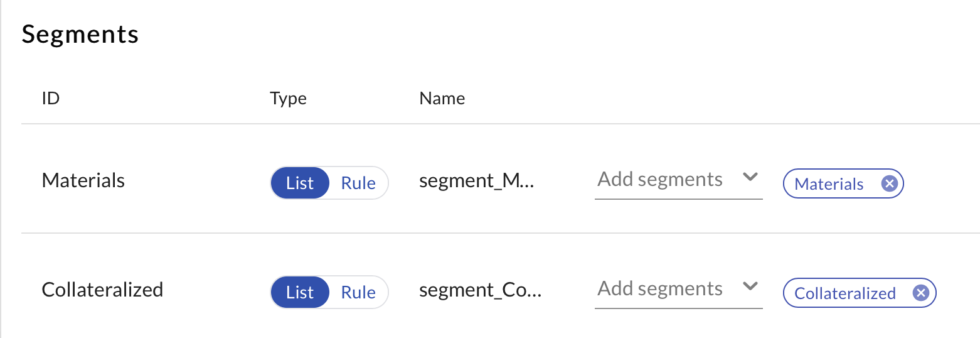Click the Name column header

click(442, 99)
